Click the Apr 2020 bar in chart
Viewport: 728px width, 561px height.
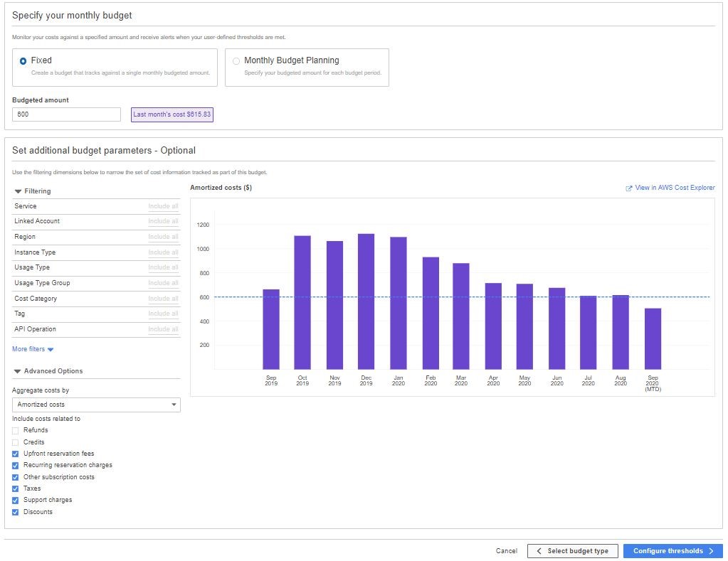click(493, 326)
